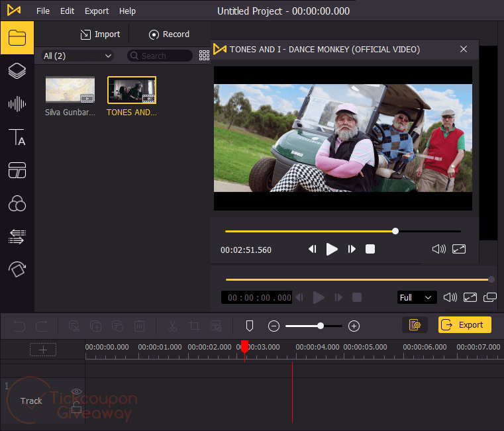Open the Full preview quality dropdown

[x=417, y=298]
